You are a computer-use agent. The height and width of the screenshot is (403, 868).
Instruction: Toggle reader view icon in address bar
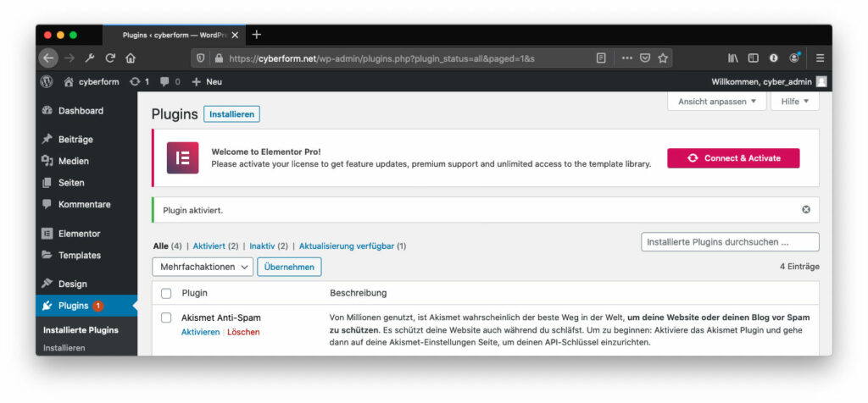(x=601, y=58)
